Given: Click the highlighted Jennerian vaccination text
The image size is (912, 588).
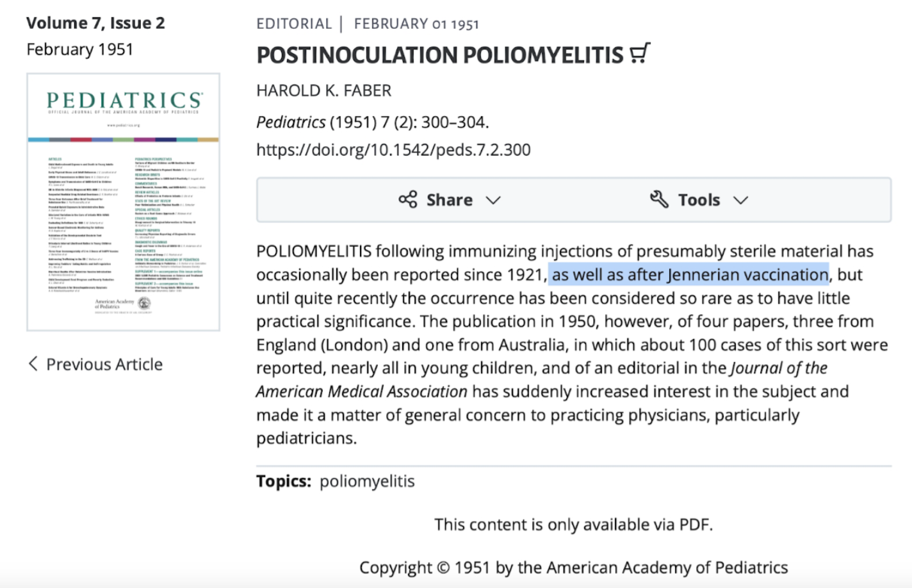Looking at the screenshot, I should (x=688, y=275).
